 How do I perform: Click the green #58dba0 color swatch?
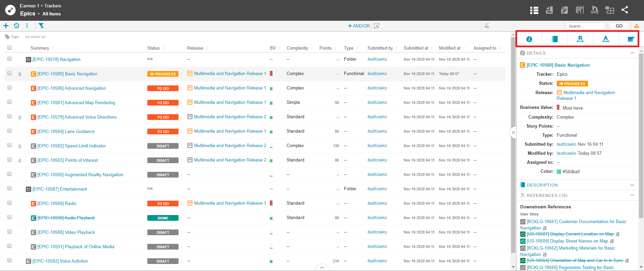pyautogui.click(x=559, y=172)
